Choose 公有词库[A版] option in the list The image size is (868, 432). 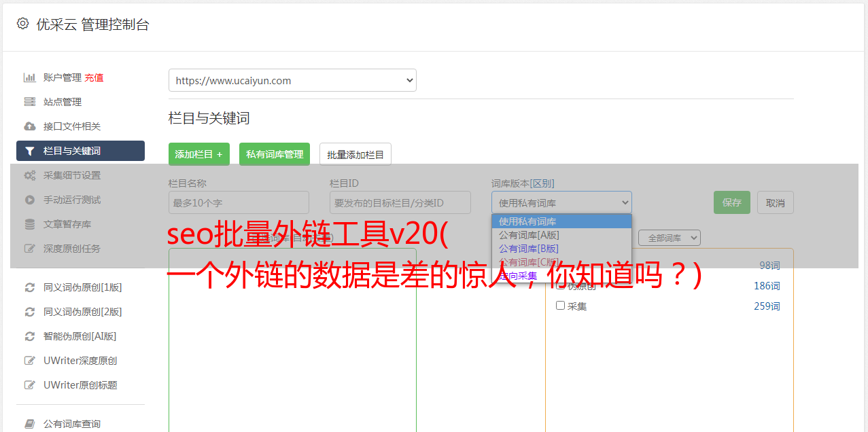click(x=561, y=235)
